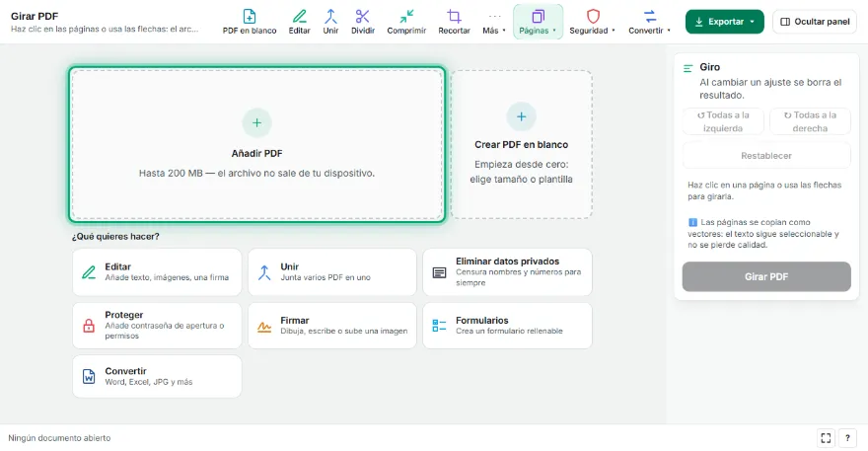Screen dimensions: 868x451
Task: Choose the Dividir scissors tool
Action: [x=363, y=22]
